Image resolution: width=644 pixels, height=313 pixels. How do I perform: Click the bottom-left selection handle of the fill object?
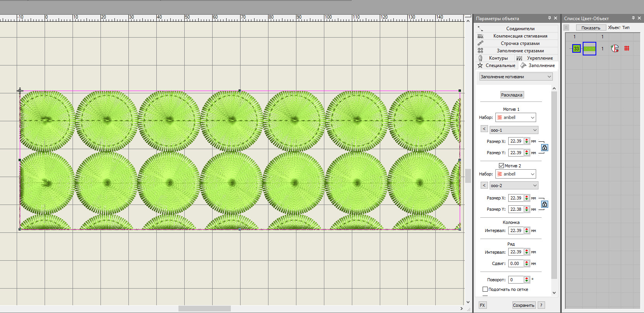pos(20,229)
